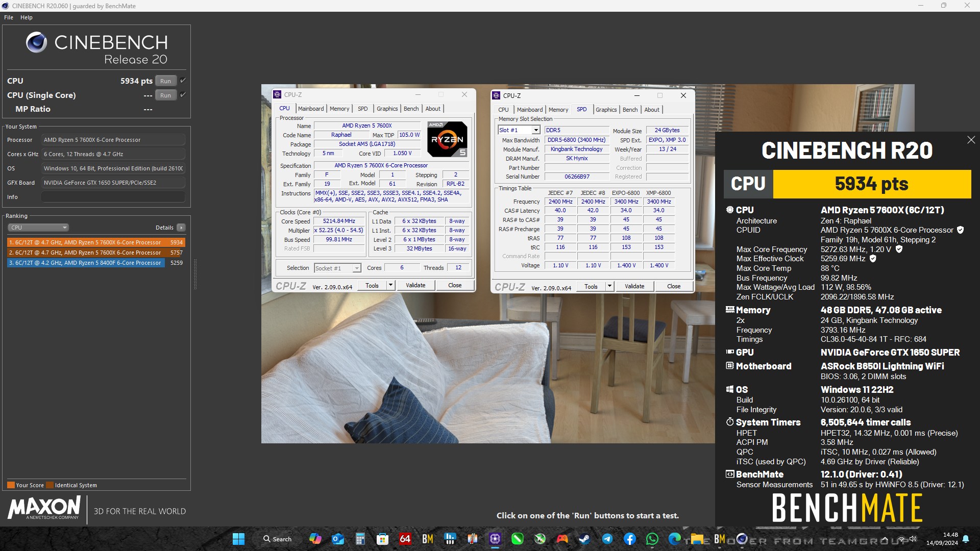Click the Ryzen 5 logo in CPU-Z

click(x=447, y=139)
